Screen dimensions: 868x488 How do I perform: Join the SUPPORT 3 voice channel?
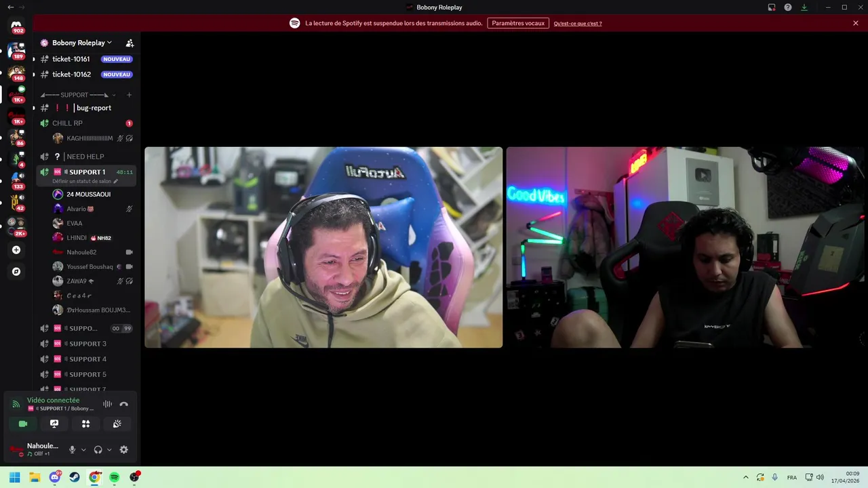pos(86,344)
